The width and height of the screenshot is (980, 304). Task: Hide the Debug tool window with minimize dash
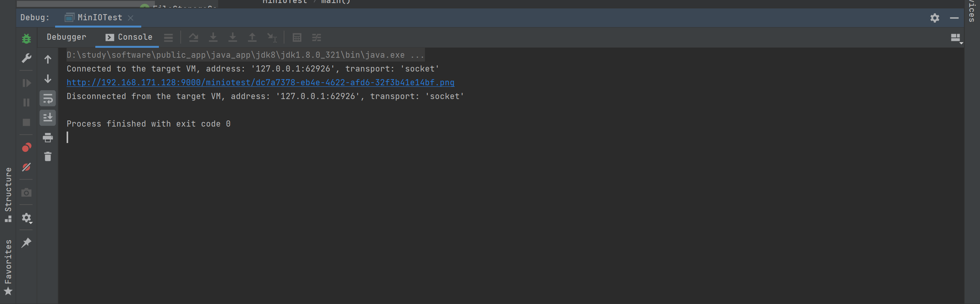(954, 18)
